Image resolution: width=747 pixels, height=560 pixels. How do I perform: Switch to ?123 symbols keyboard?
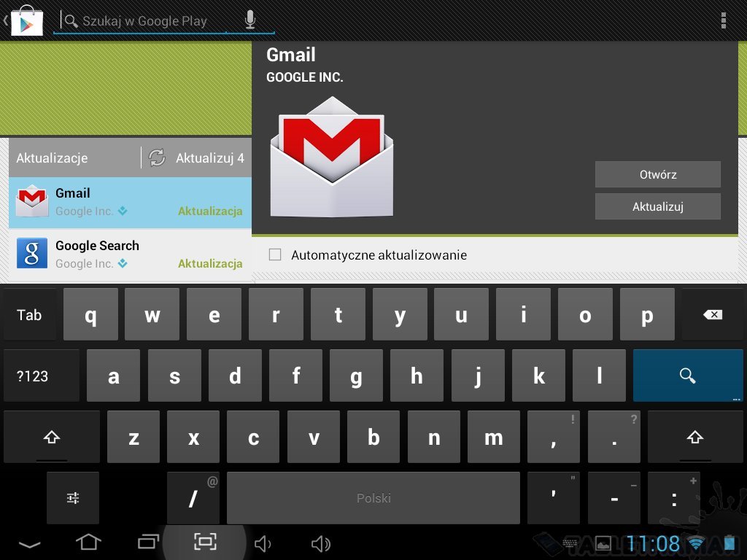click(33, 376)
